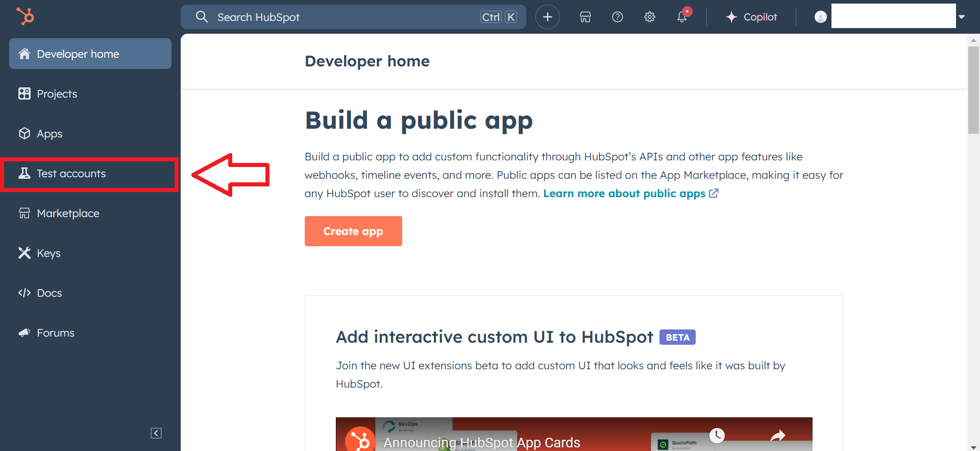Open the Copilot assistant

point(751,17)
